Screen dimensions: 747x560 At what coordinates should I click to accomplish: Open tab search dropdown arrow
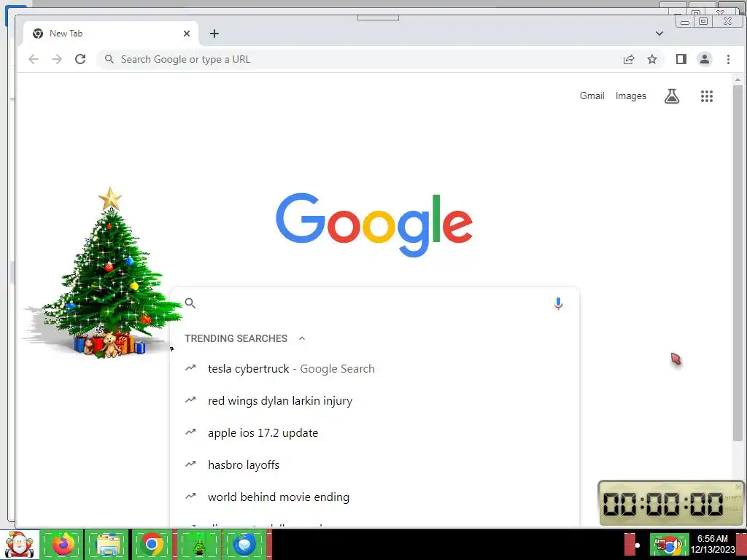tap(659, 34)
